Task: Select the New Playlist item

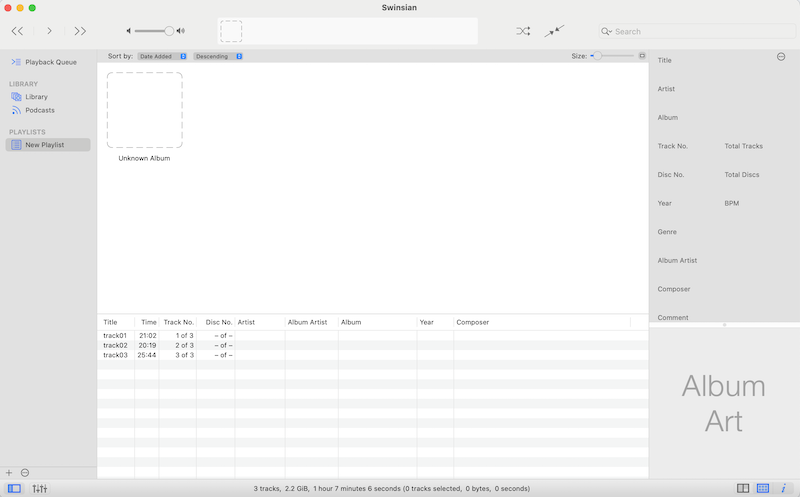Action: (48, 145)
